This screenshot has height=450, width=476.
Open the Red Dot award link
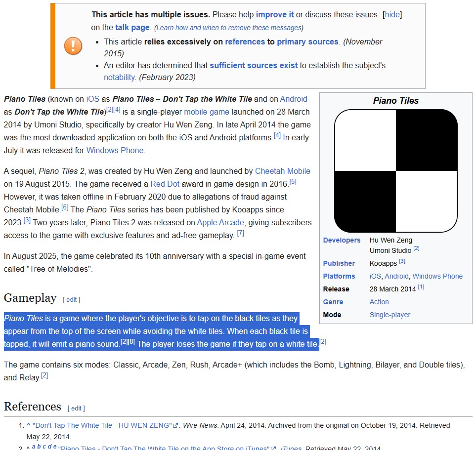(165, 184)
